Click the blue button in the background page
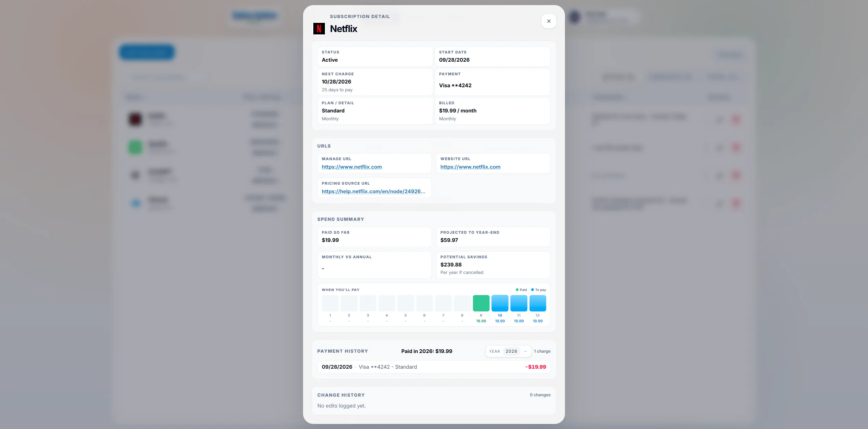This screenshot has width=868, height=429. pos(147,52)
